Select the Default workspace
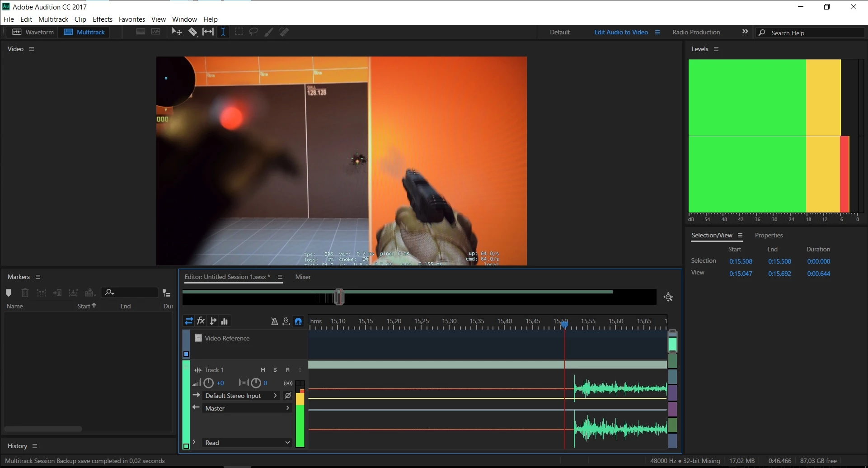The width and height of the screenshot is (868, 468). pos(560,32)
